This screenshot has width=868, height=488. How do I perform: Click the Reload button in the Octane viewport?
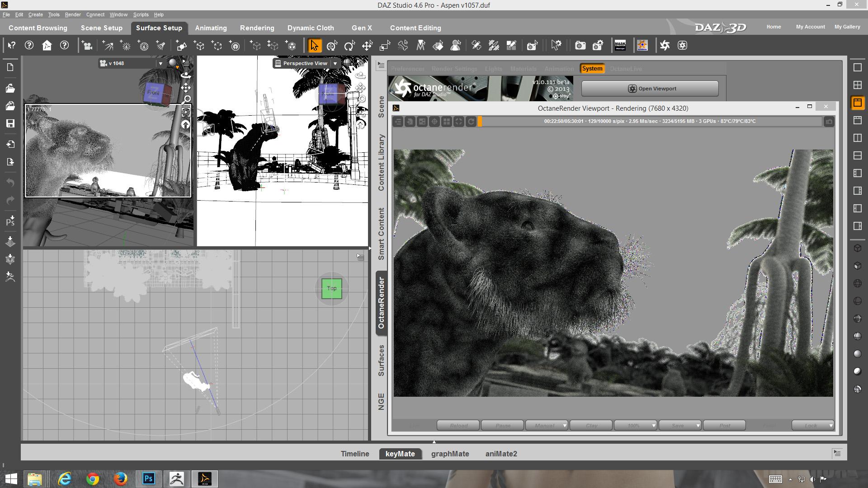click(458, 426)
